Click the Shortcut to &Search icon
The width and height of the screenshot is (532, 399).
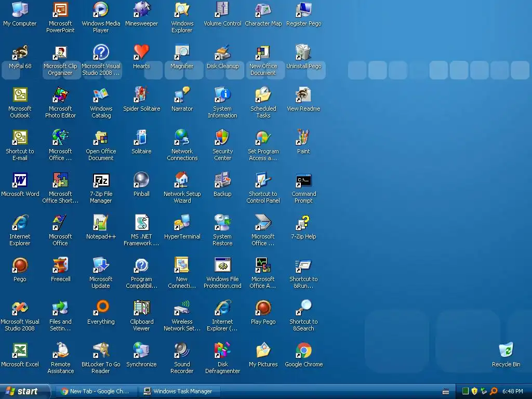point(303,308)
